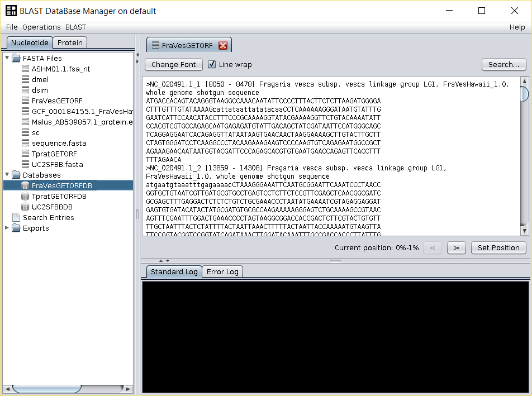Click the Change Font button
This screenshot has width=532, height=396.
click(173, 65)
